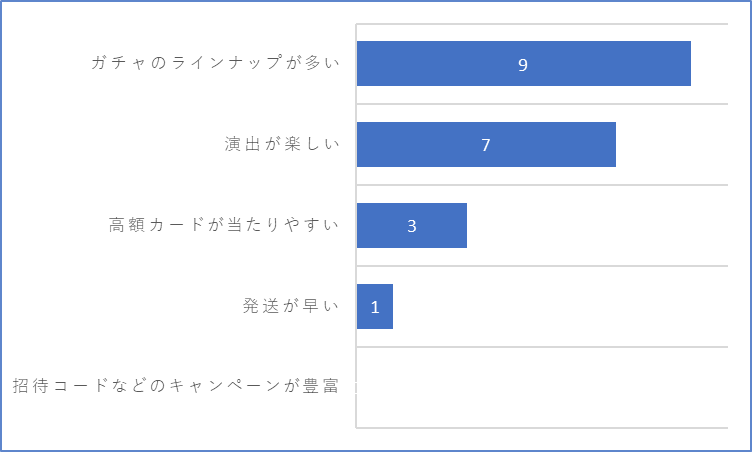Click the data label 7
752x452 pixels.
click(x=486, y=145)
